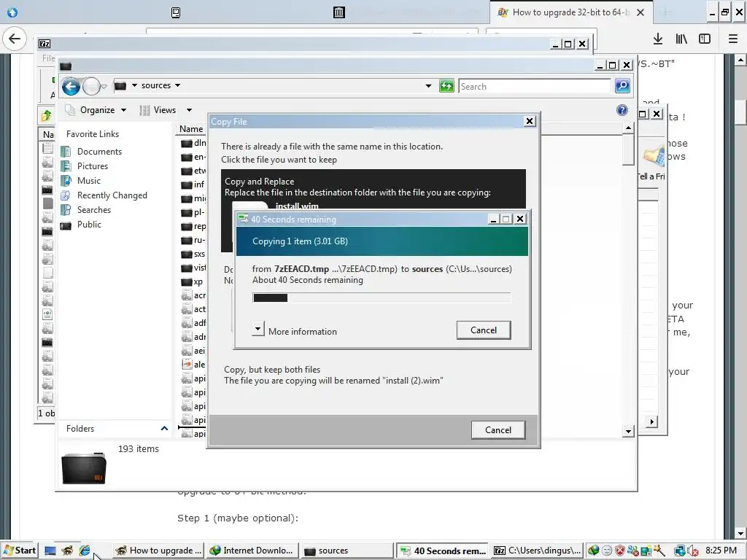Close the 'How to upgrade 32-bit to 64-b' tab
Viewport: 747px width, 560px height.
[x=640, y=12]
